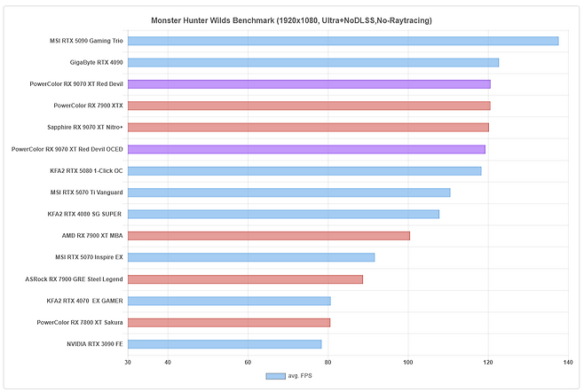Image resolution: width=584 pixels, height=392 pixels.
Task: Click the Monster Hunter Wilds Benchmark chart title
Action: click(x=292, y=20)
